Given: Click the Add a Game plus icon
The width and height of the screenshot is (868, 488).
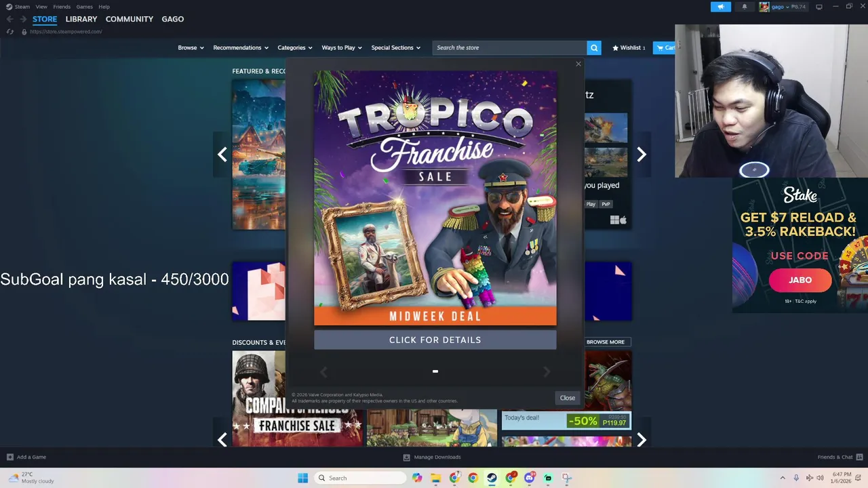Looking at the screenshot, I should click(x=10, y=457).
